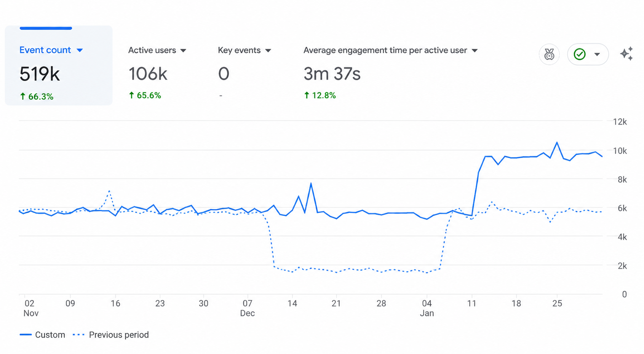
Task: Click the green arrow beside 65.6%
Action: point(131,95)
